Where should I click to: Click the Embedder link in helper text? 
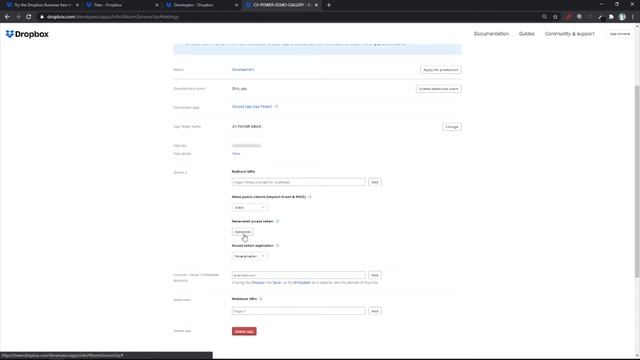302,282
